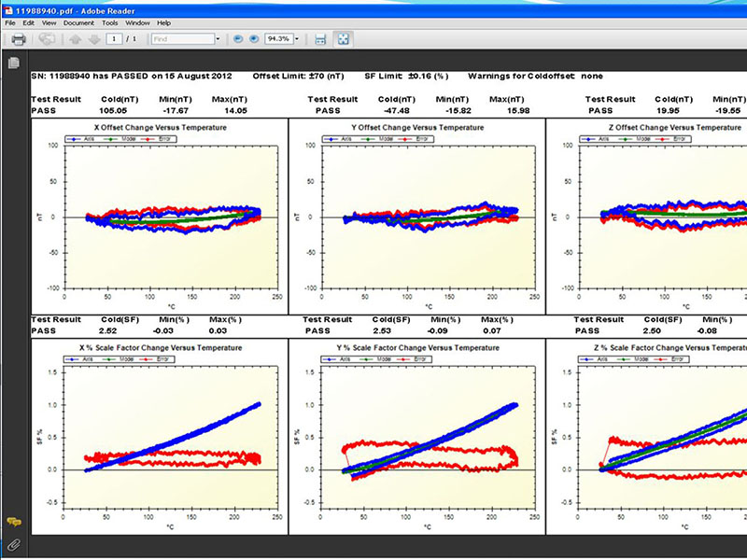The width and height of the screenshot is (747, 560).
Task: Click the page number input field
Action: click(114, 39)
